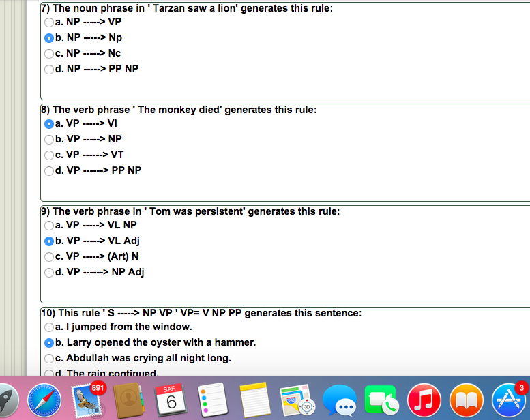Launch the Notes app from dock
The image size is (530, 420).
[255, 399]
